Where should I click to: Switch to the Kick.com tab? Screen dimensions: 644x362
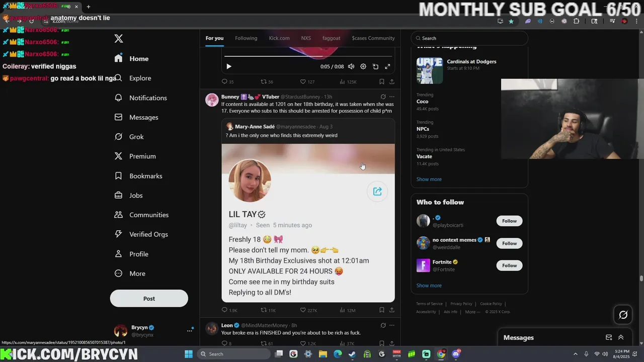coord(279,38)
